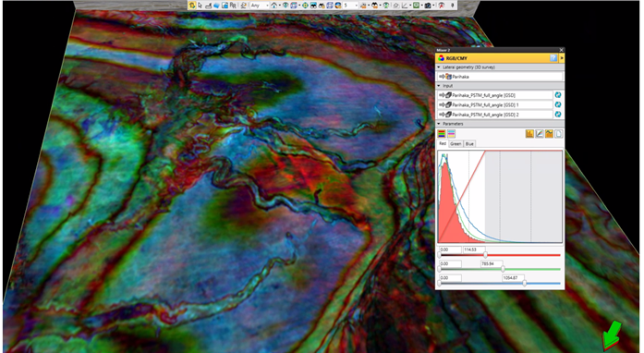644x353 pixels.
Task: Click the eraser-like icon in the toolbar
Action: click(x=396, y=6)
